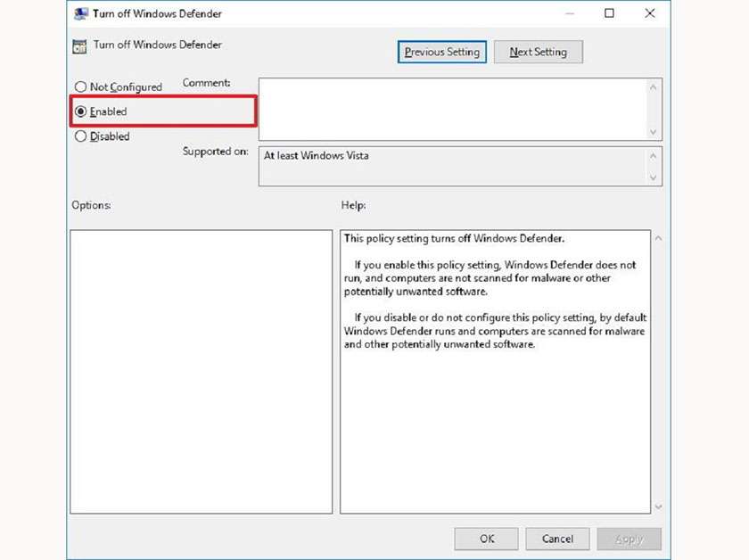Click inside the Comment text box
Screen dimensions: 749x560
click(450, 109)
